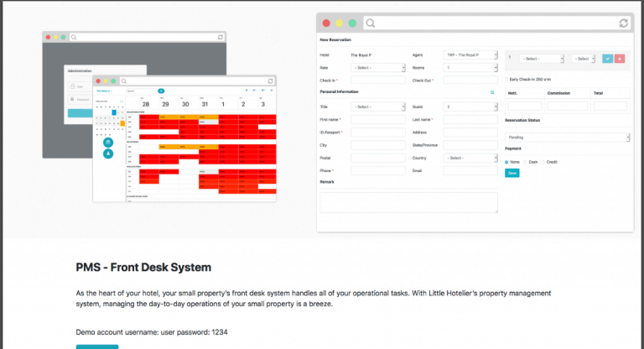
Task: Select day 1 column header in calendar
Action: pyautogui.click(x=223, y=104)
